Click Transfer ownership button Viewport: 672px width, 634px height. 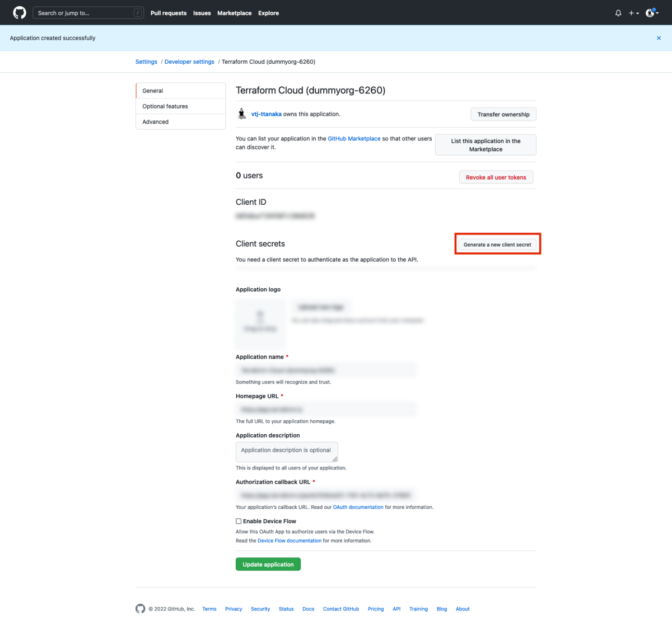(503, 114)
